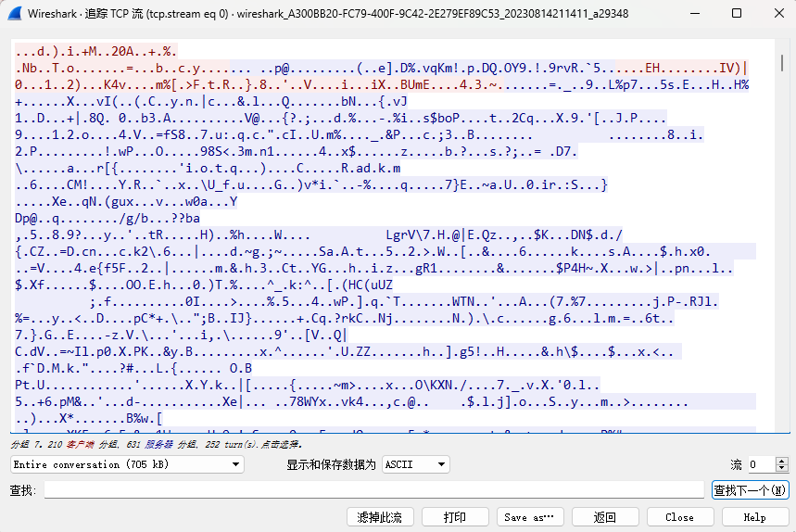796x532 pixels.
Task: Maximize the Wireshark stream window
Action: (737, 14)
